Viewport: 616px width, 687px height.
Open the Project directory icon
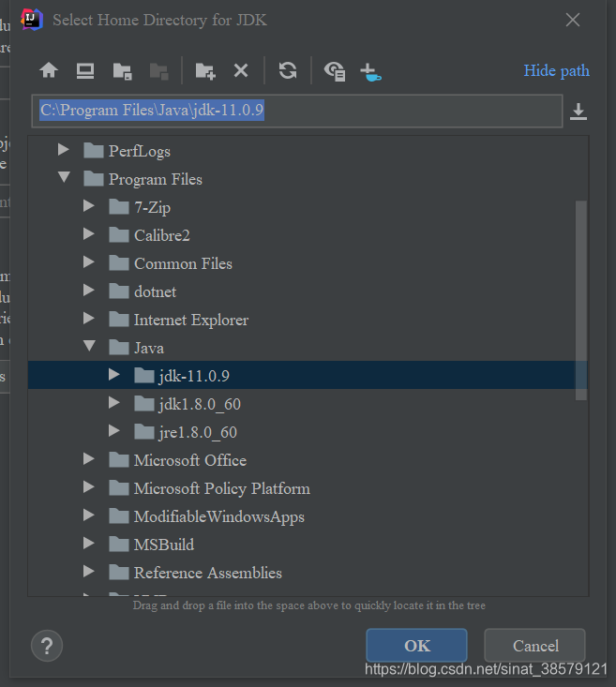click(122, 71)
